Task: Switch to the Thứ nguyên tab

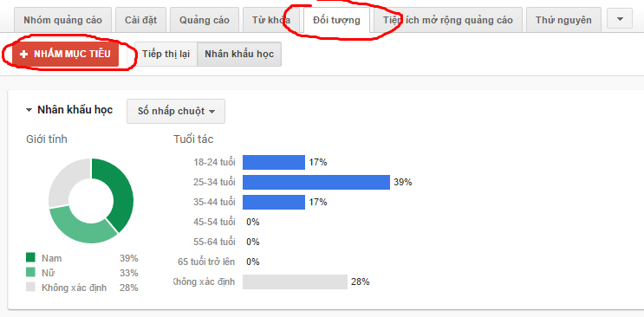Action: [x=563, y=20]
